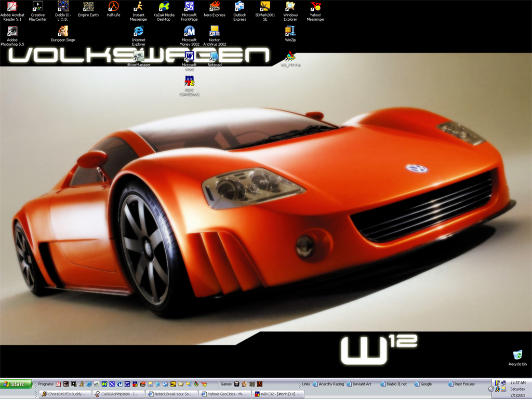532x399 pixels.
Task: Open iRiverManager desktop shortcut
Action: click(138, 59)
